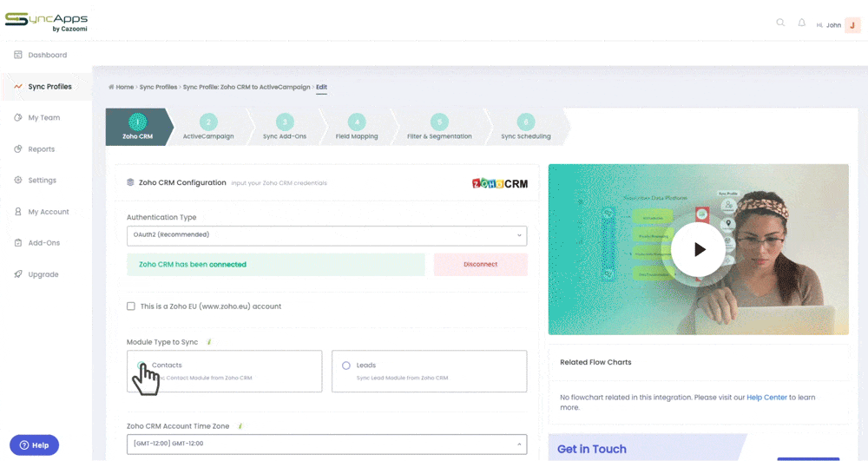Image resolution: width=868 pixels, height=461 pixels.
Task: Open My Account menu item
Action: 49,212
